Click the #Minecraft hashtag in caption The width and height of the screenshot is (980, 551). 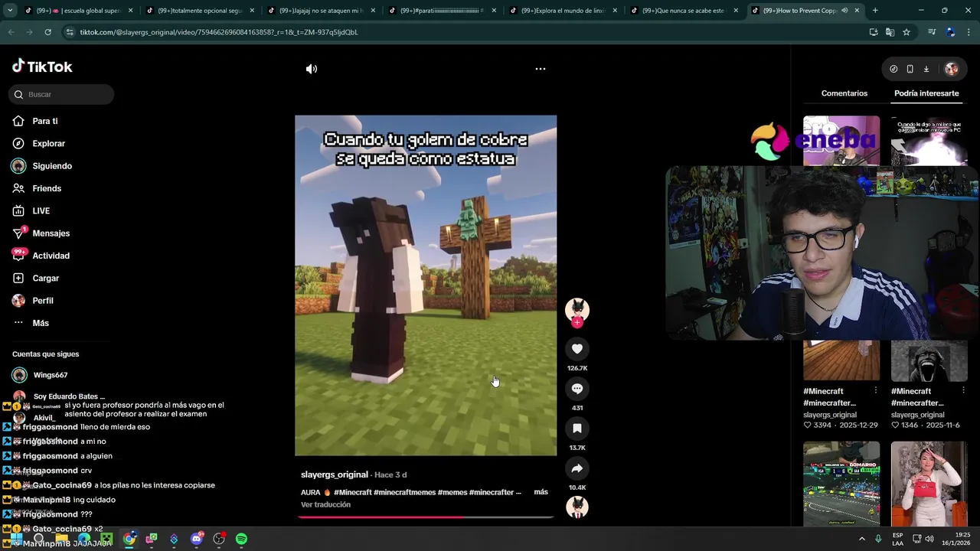click(x=352, y=492)
